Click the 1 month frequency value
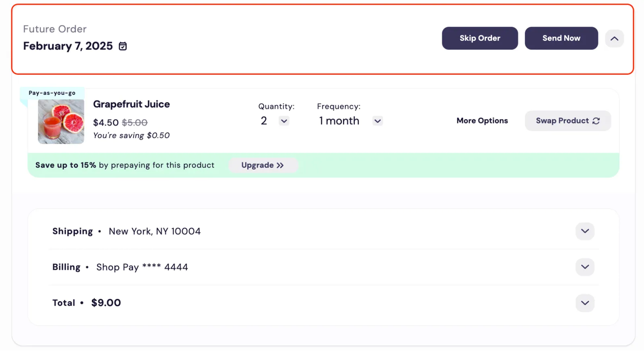The image size is (644, 351). coord(339,121)
